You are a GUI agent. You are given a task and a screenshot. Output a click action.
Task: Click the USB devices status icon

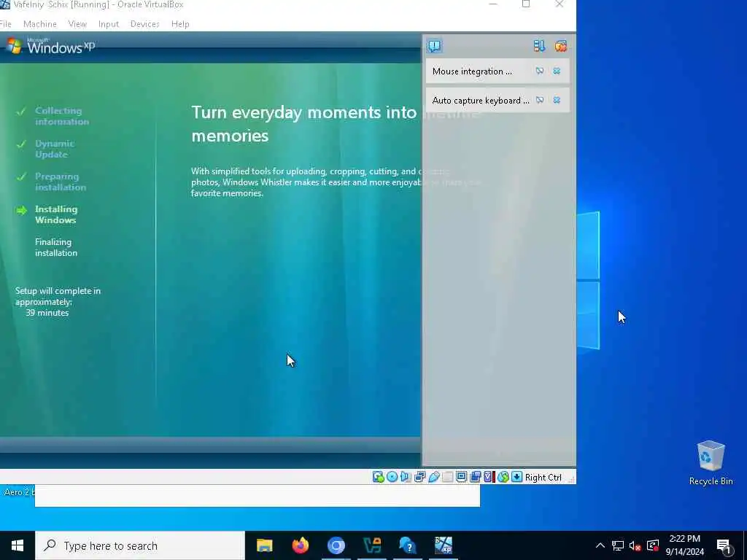pos(433,477)
